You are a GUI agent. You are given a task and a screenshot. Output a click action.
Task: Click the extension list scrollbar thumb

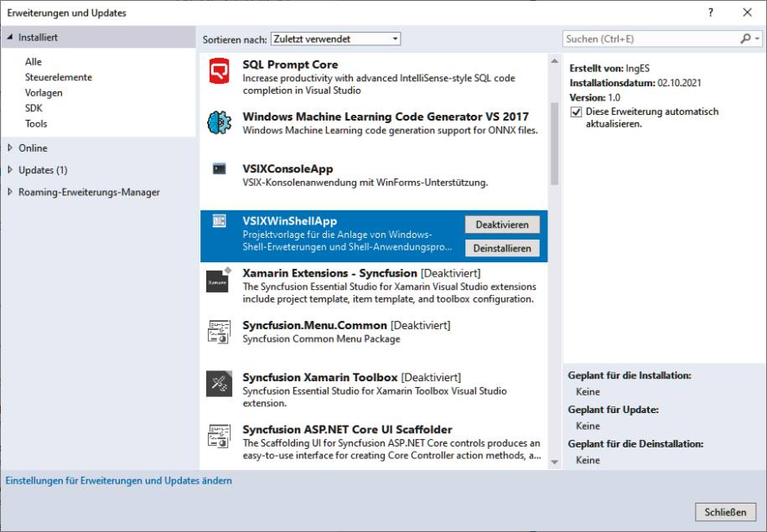tap(554, 144)
